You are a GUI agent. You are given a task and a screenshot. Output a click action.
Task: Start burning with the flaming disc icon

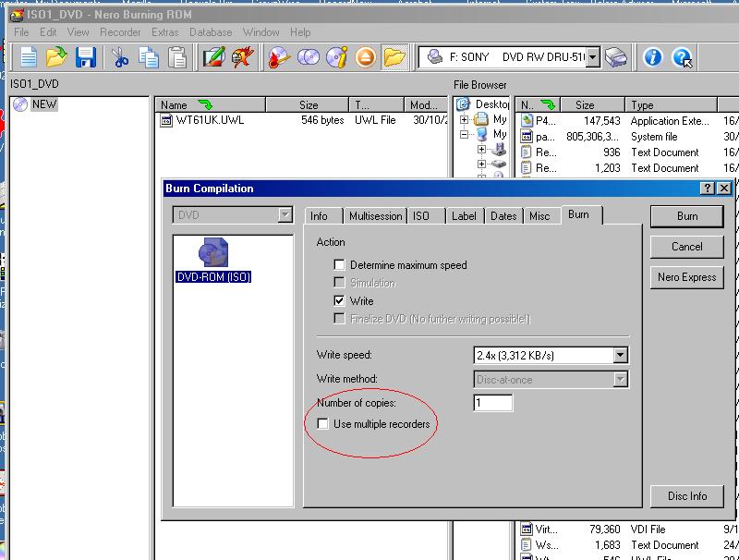pyautogui.click(x=279, y=57)
